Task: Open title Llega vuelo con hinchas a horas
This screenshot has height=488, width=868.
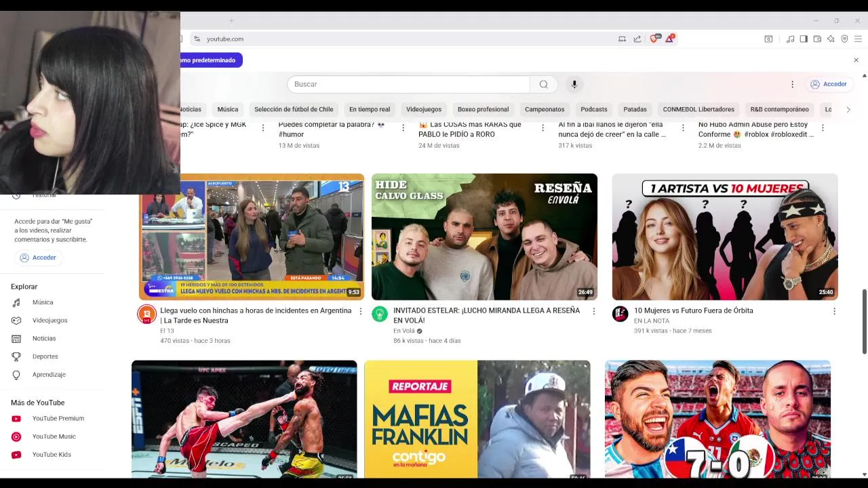Action: tap(256, 315)
